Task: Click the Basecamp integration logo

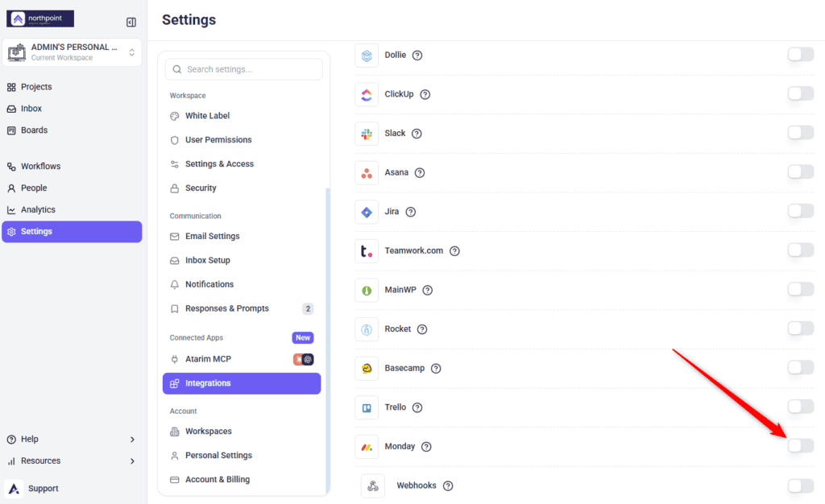Action: pyautogui.click(x=367, y=369)
